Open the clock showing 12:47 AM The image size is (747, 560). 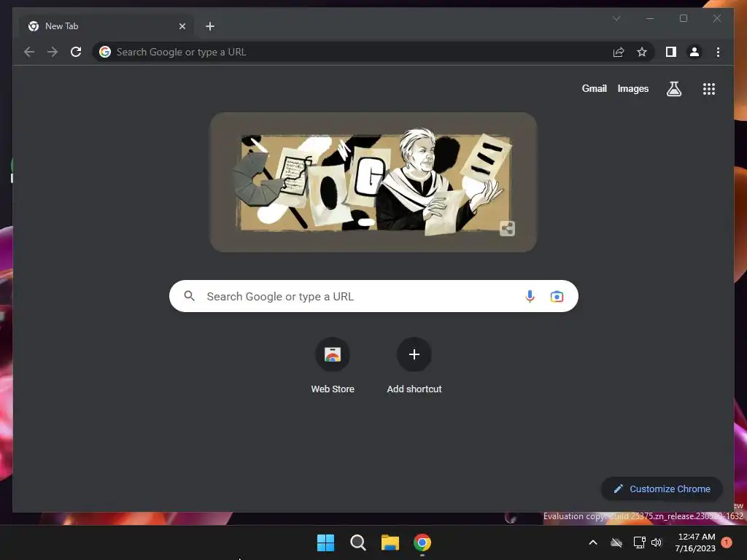tap(695, 542)
